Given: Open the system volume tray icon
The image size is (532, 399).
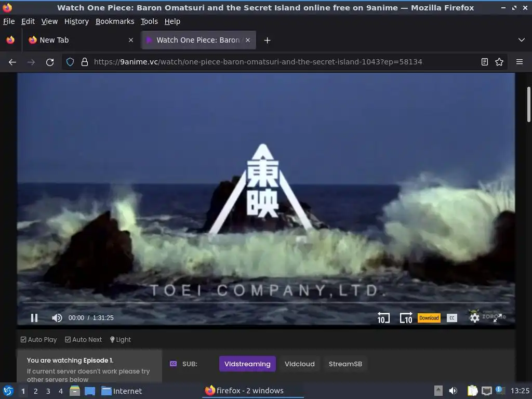Looking at the screenshot, I should [453, 391].
